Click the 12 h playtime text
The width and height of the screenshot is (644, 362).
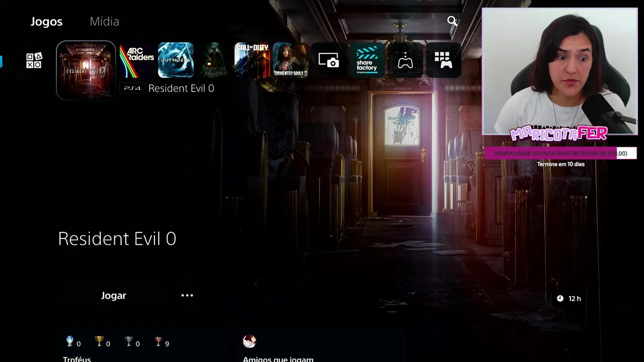pyautogui.click(x=575, y=299)
